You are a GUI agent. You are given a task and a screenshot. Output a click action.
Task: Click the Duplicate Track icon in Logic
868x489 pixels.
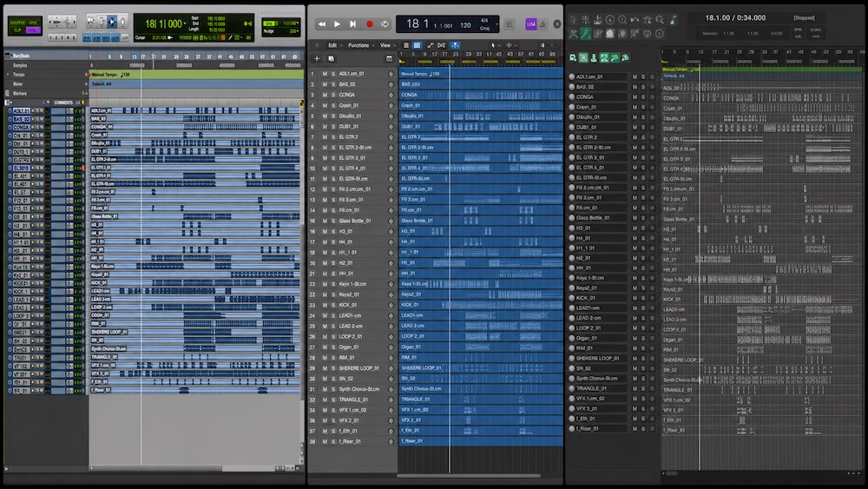(331, 59)
